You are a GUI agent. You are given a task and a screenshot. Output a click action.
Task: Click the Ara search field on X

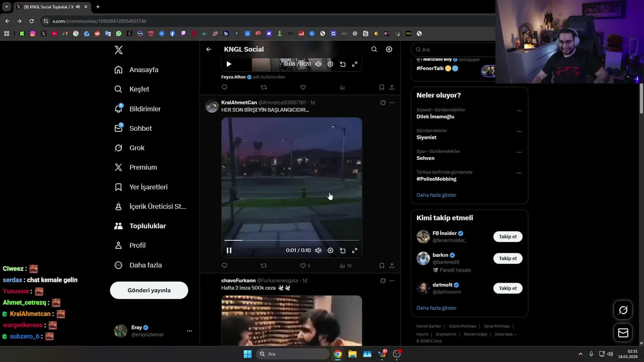453,49
